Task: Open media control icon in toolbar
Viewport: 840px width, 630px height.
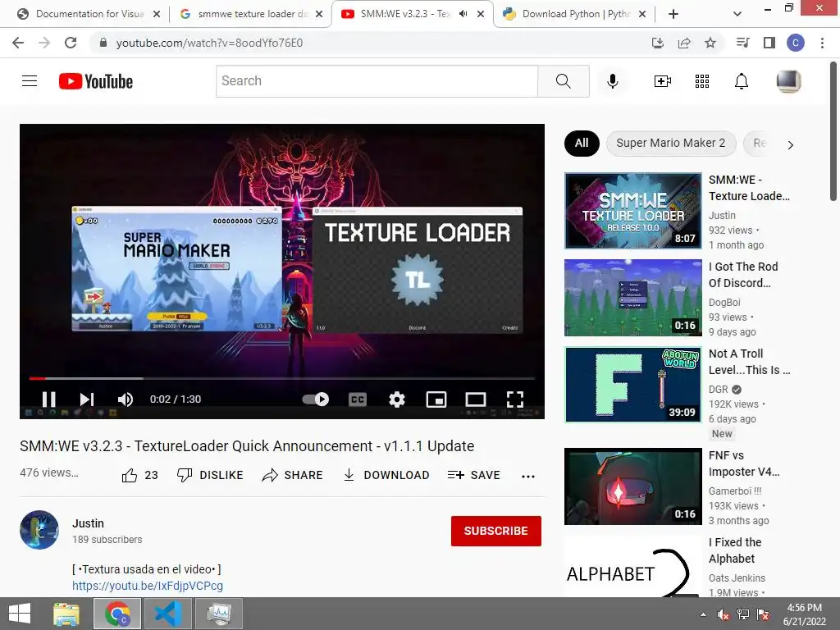Action: 743,43
